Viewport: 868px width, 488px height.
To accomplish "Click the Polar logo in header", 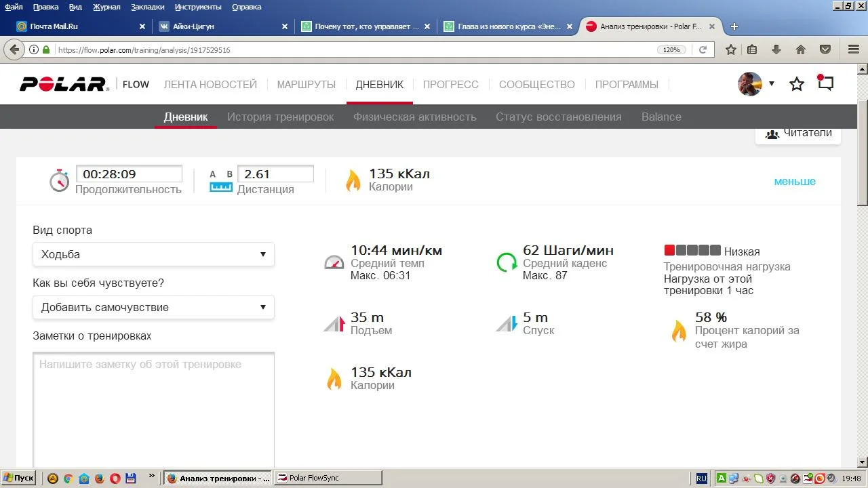I will point(64,84).
